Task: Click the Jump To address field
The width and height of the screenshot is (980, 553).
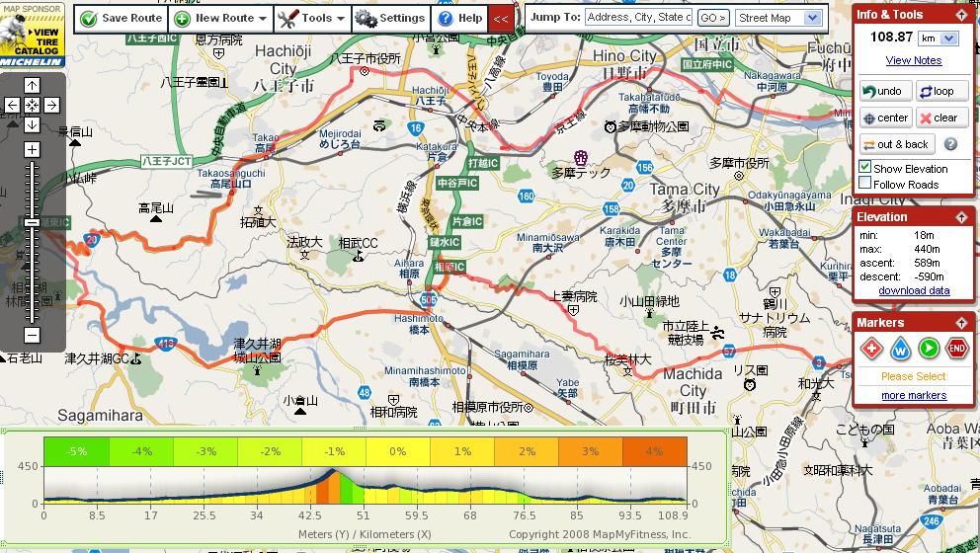Action: (638, 18)
